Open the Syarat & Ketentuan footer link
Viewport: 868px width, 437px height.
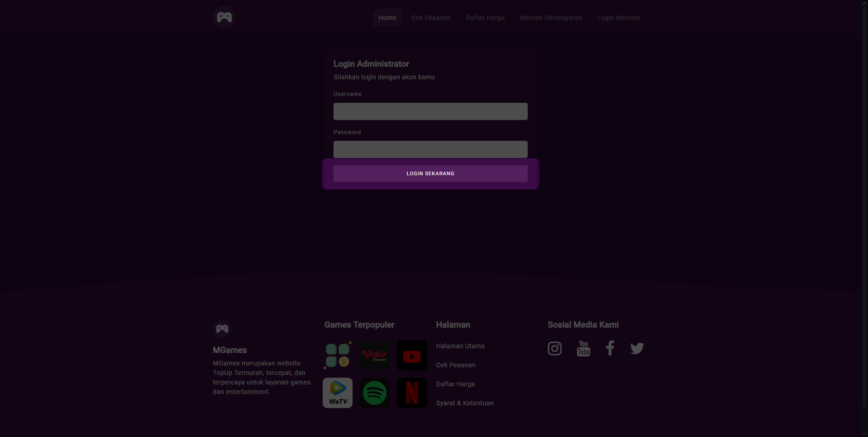(x=465, y=403)
